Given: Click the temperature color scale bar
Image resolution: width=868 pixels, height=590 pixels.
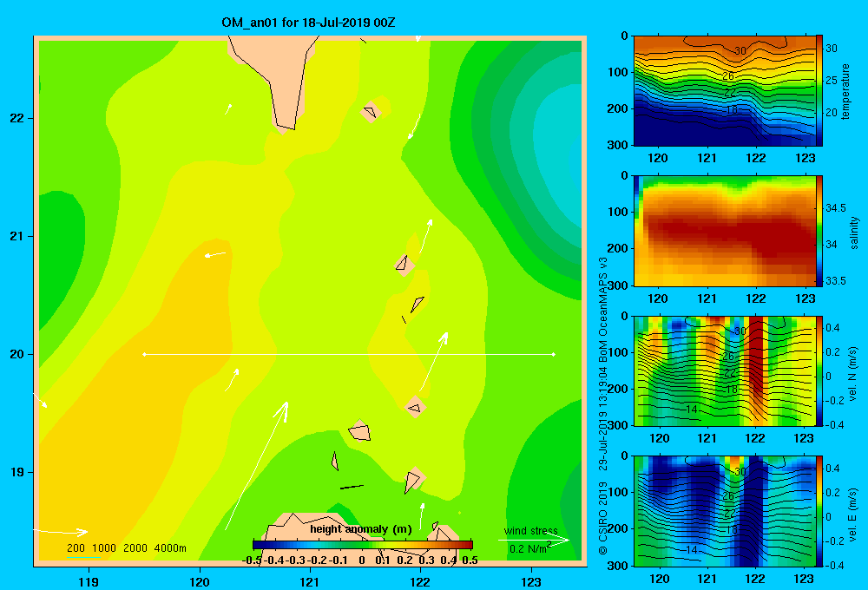Looking at the screenshot, I should pos(819,91).
